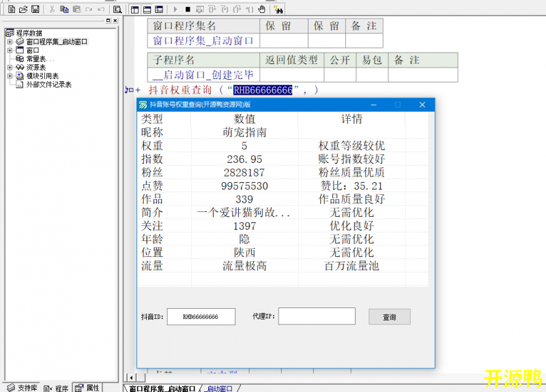Click the __启动窗口_创建完毕 subroutine name cell
Image resolution: width=546 pixels, height=392 pixels.
203,75
